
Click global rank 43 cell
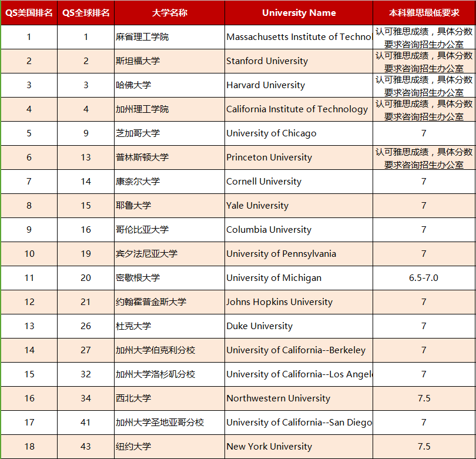(x=86, y=447)
